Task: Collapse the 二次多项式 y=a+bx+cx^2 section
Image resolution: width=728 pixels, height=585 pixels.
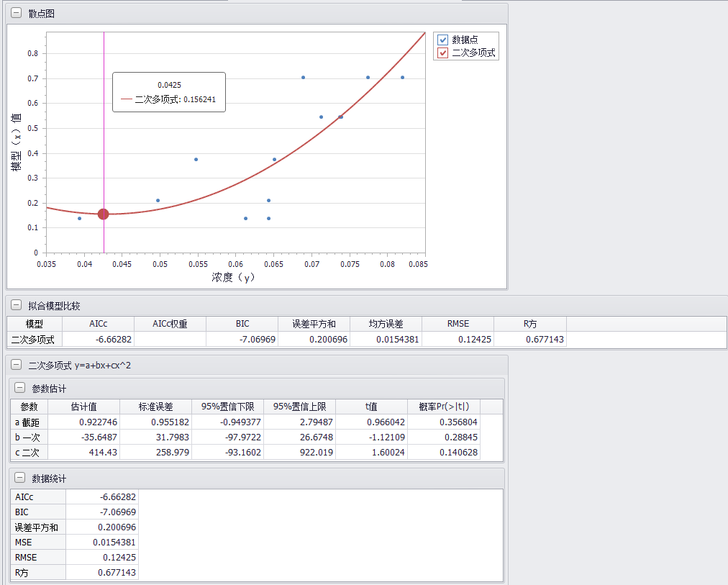Action: coord(17,366)
